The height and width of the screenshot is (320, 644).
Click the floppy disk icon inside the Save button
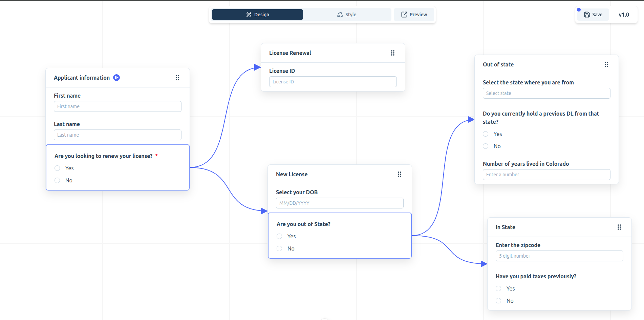(x=586, y=15)
